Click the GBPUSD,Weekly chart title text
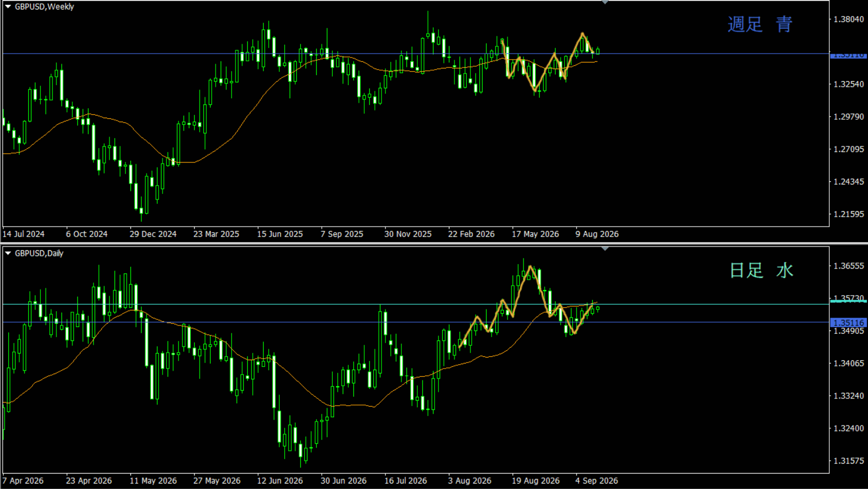The height and width of the screenshot is (489, 868). coord(44,7)
